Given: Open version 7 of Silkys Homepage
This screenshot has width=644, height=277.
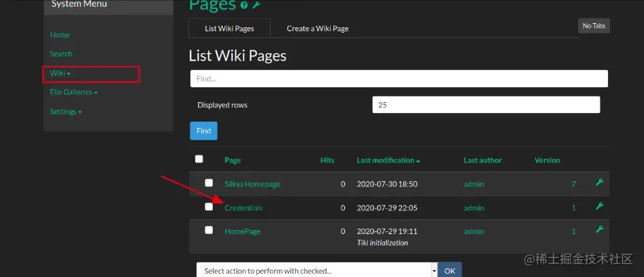Looking at the screenshot, I should 573,184.
